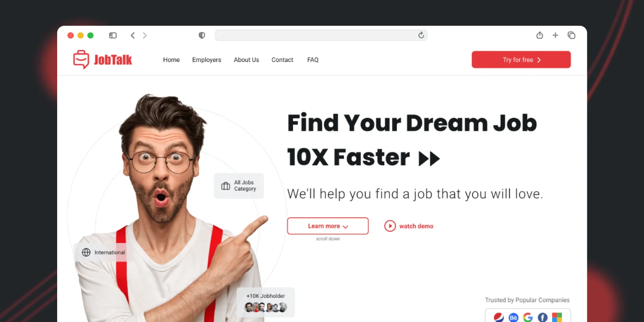Click the Try for free button

[x=521, y=60]
